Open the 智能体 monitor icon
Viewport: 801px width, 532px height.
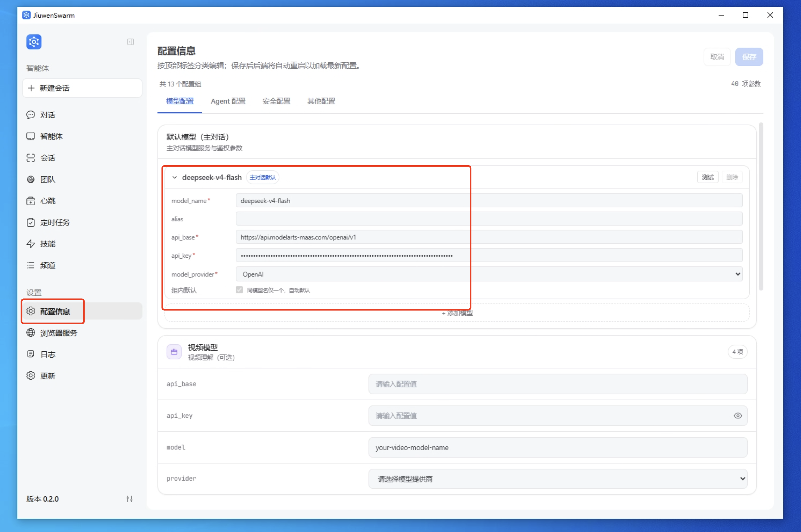[31, 136]
